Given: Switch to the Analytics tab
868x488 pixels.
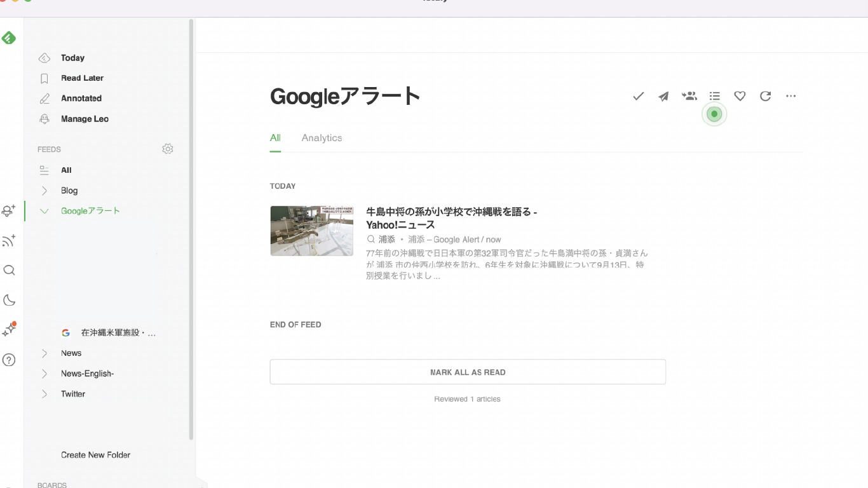Looking at the screenshot, I should pos(322,138).
